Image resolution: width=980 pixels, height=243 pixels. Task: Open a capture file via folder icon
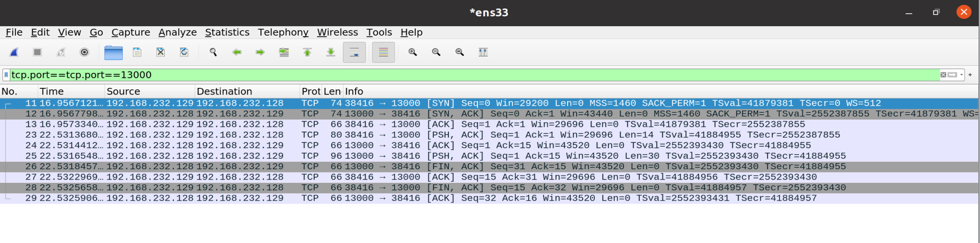click(114, 52)
